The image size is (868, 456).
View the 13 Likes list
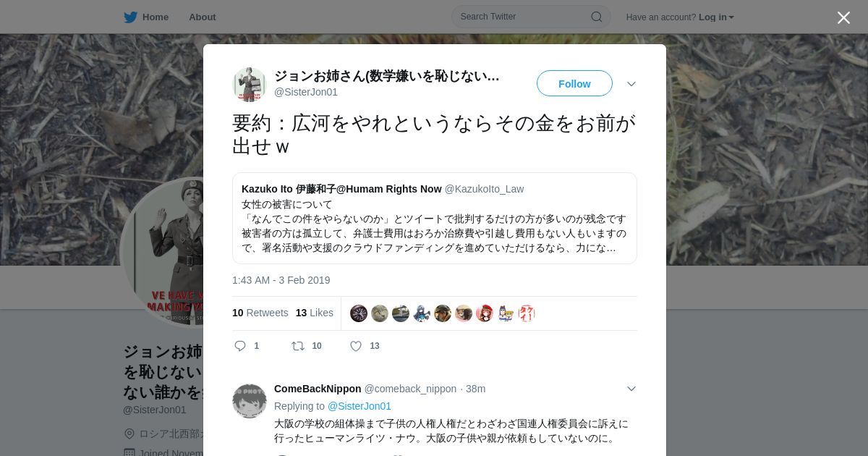[315, 313]
